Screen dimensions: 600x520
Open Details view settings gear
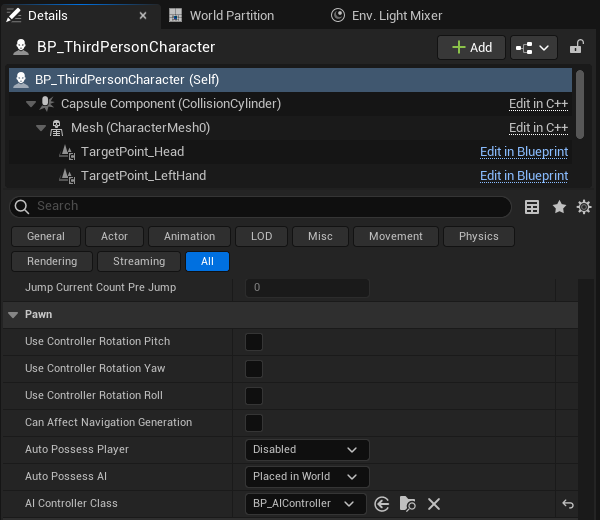(x=584, y=207)
